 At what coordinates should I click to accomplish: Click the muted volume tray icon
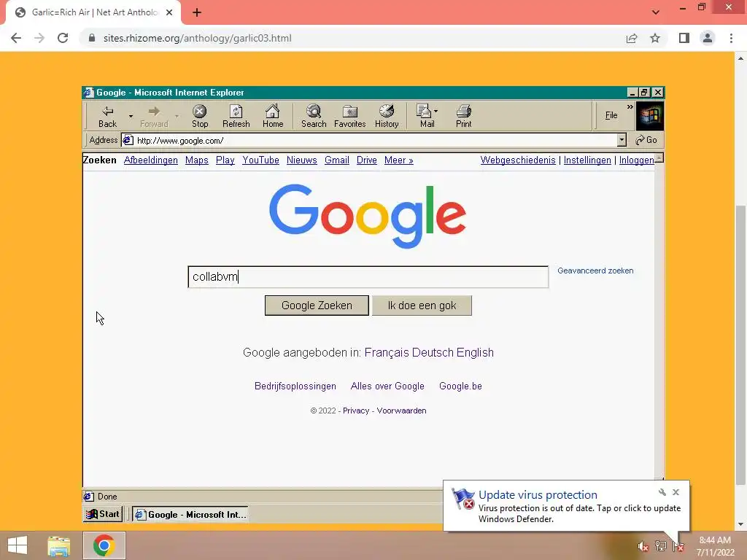coord(643,547)
